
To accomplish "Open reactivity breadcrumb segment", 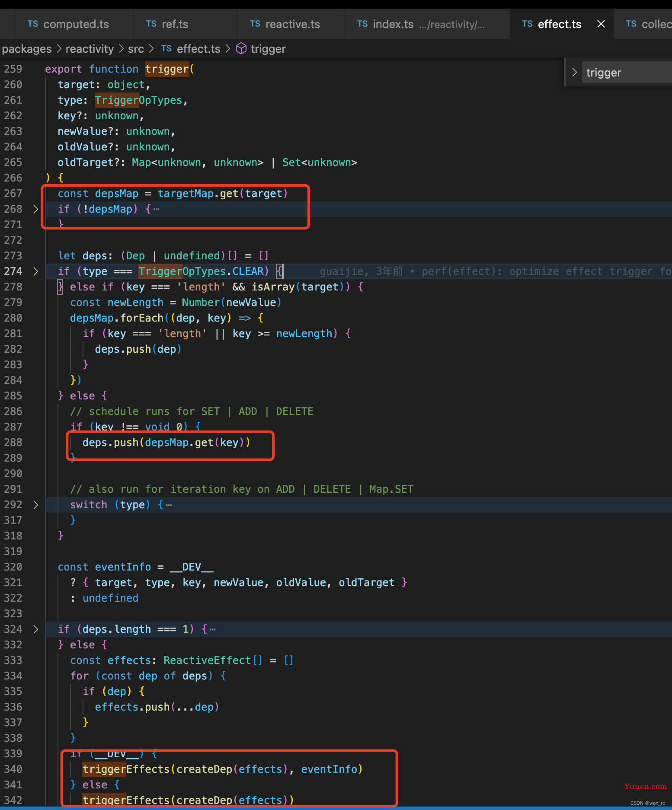I will [x=90, y=49].
